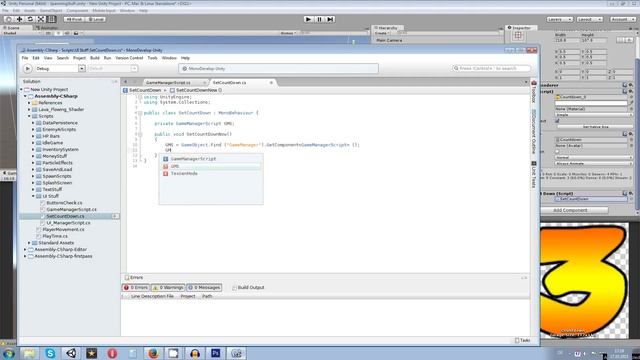This screenshot has width=640, height=360.
Task: Open PlayTime.cs in Solution tree
Action: click(55, 236)
